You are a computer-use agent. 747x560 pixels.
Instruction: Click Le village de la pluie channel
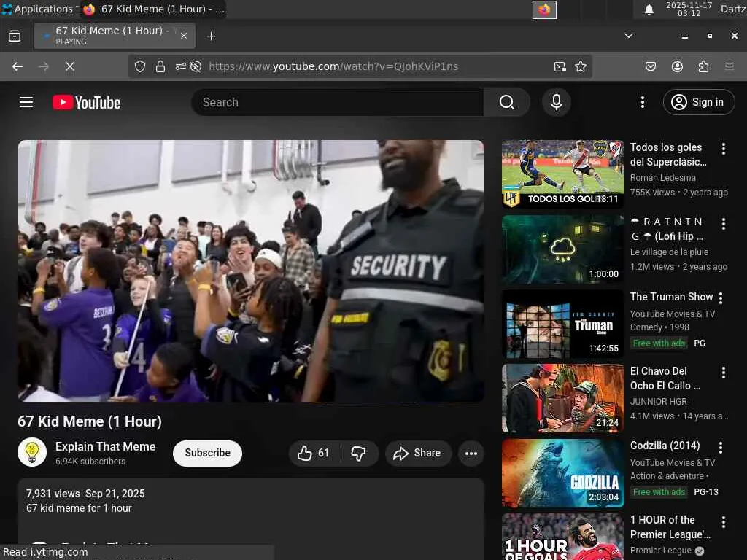pyautogui.click(x=669, y=252)
